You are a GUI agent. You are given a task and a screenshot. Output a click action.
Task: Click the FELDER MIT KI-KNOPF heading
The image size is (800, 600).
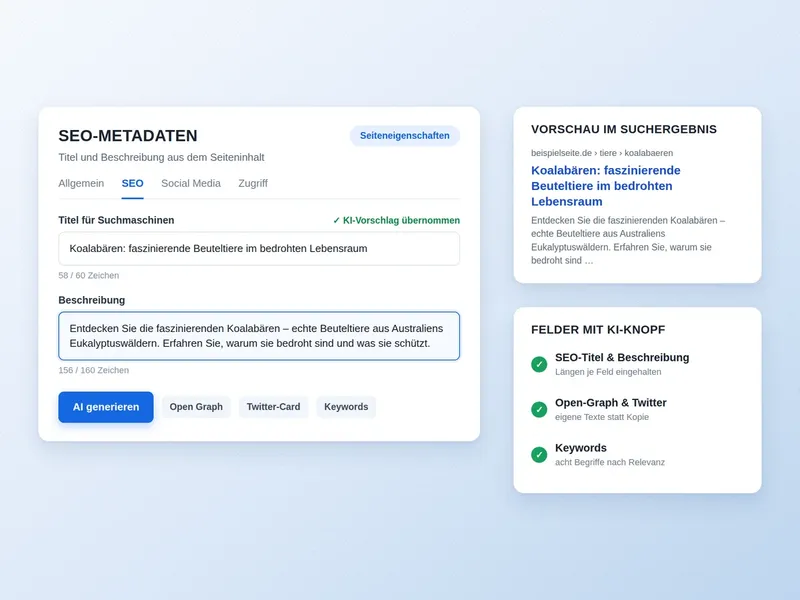pyautogui.click(x=598, y=330)
